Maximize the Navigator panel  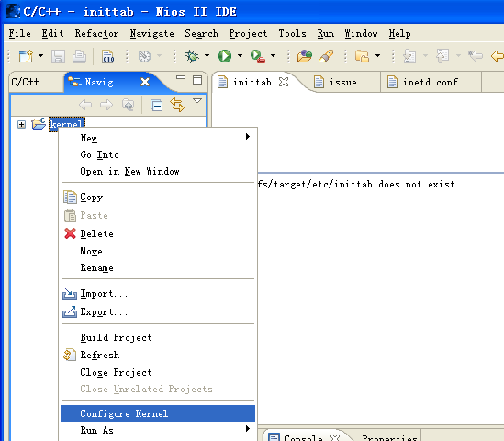(197, 79)
